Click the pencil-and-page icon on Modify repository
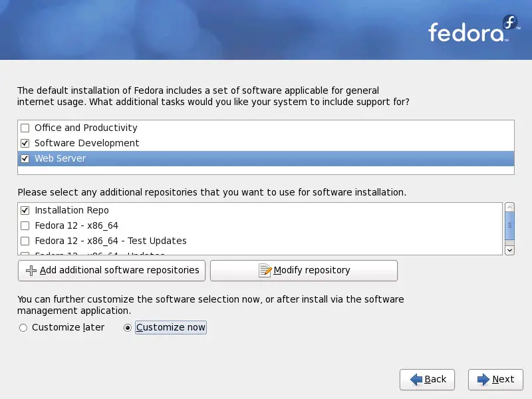 (265, 271)
